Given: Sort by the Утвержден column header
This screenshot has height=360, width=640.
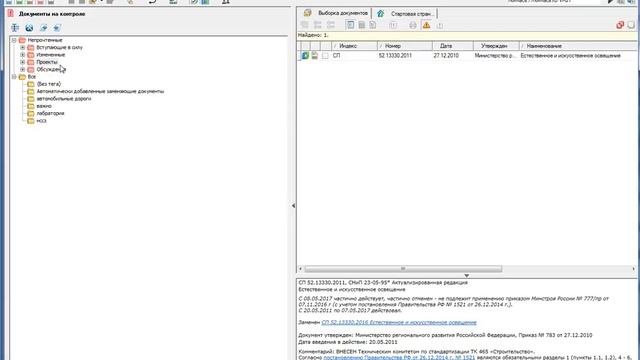Looking at the screenshot, I should coord(496,46).
